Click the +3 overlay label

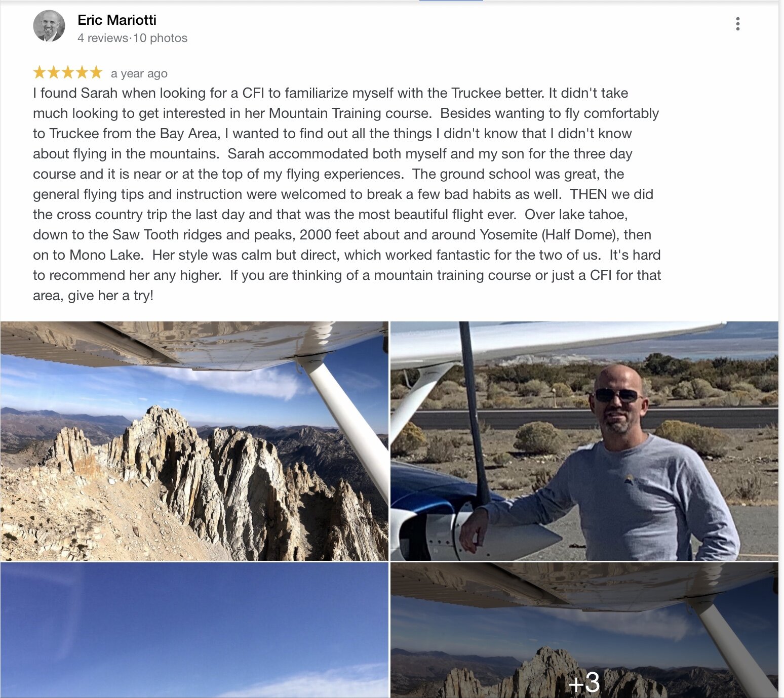click(584, 682)
